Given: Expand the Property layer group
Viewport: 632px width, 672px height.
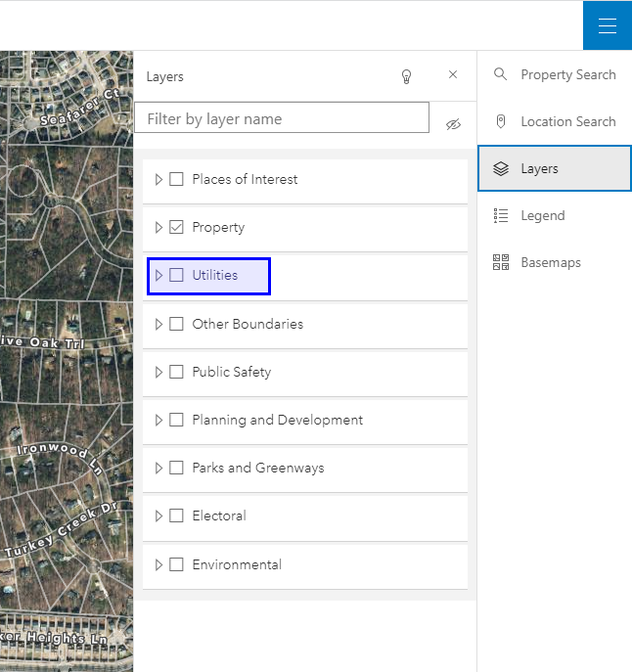Looking at the screenshot, I should pyautogui.click(x=158, y=227).
